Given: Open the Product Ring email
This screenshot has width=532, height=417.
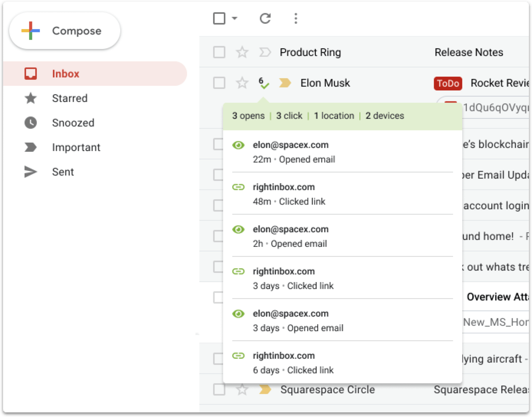Looking at the screenshot, I should click(x=310, y=52).
